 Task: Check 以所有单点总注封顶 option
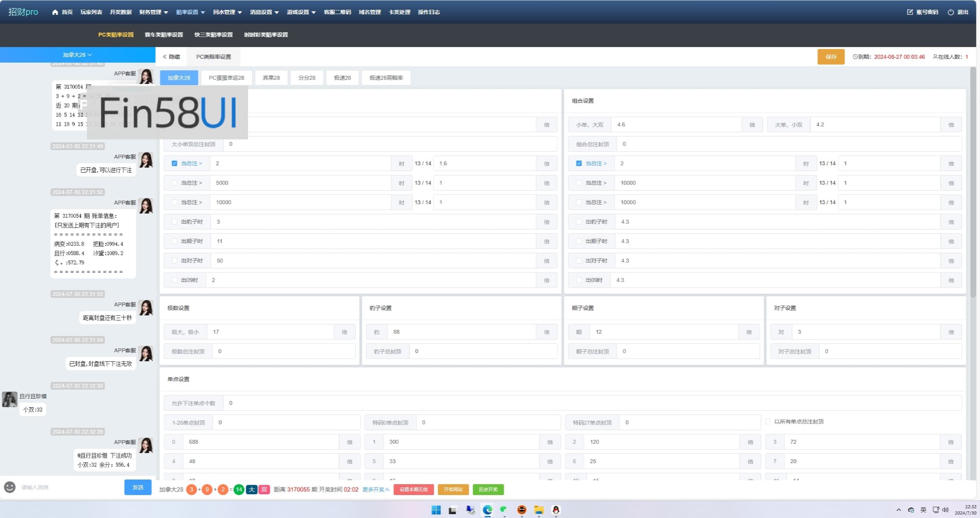click(768, 422)
